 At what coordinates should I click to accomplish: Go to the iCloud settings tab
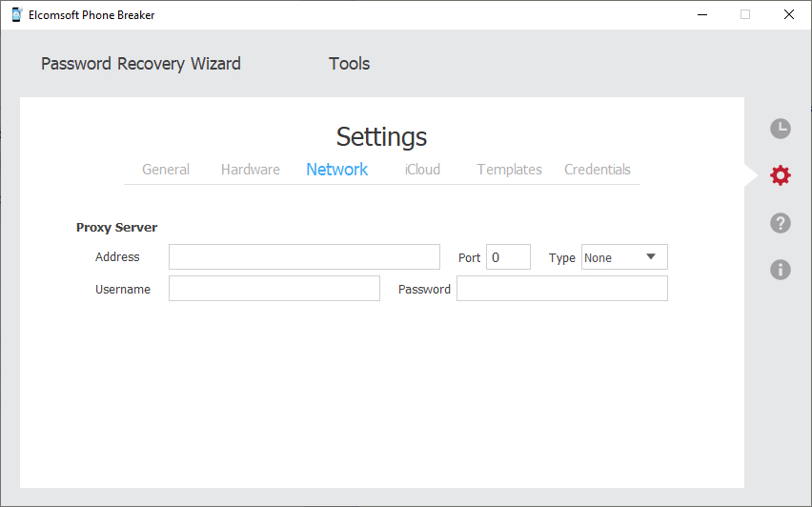pyautogui.click(x=422, y=170)
